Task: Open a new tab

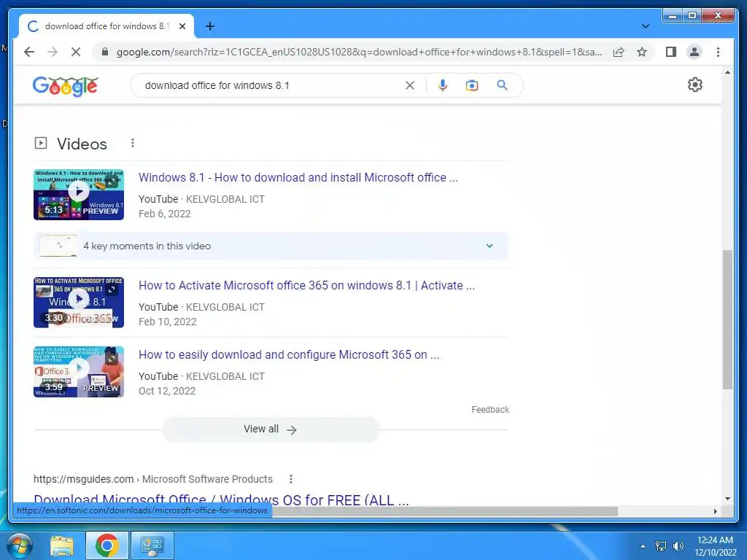Action: point(210,26)
